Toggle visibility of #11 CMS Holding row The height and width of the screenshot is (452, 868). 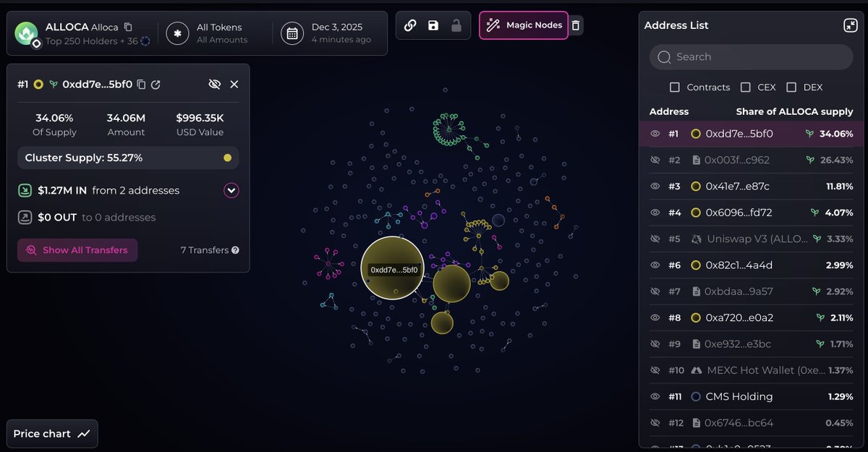[655, 396]
